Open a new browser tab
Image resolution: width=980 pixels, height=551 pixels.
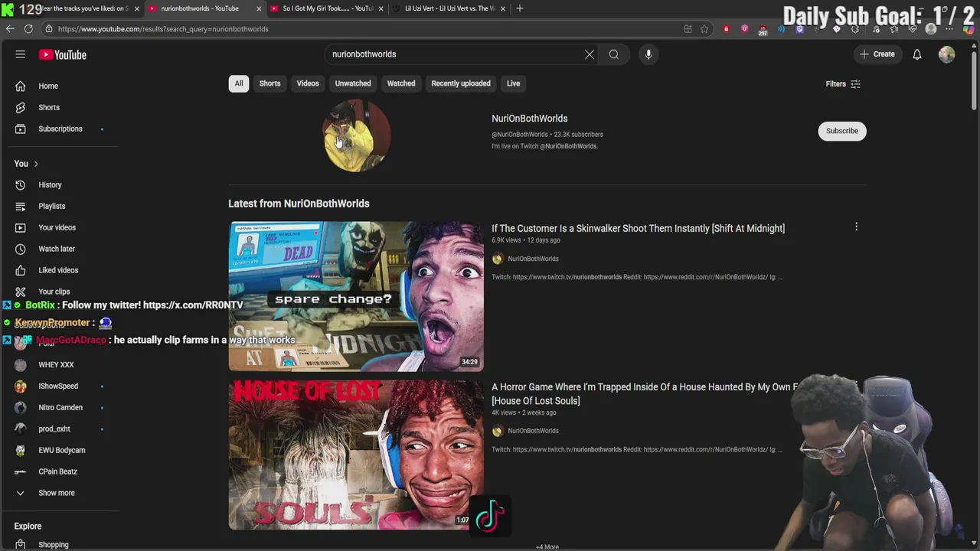pos(520,8)
